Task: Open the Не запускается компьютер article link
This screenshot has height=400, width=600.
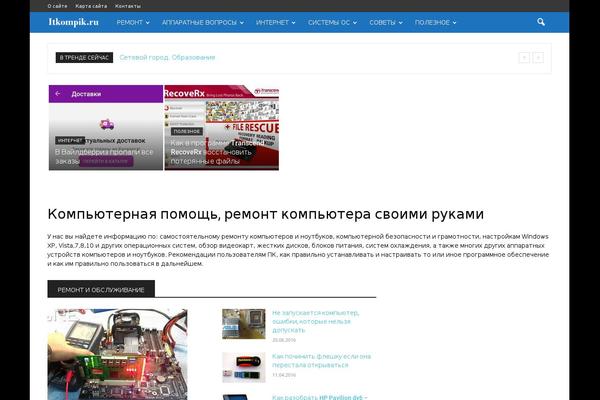Action: 316,322
